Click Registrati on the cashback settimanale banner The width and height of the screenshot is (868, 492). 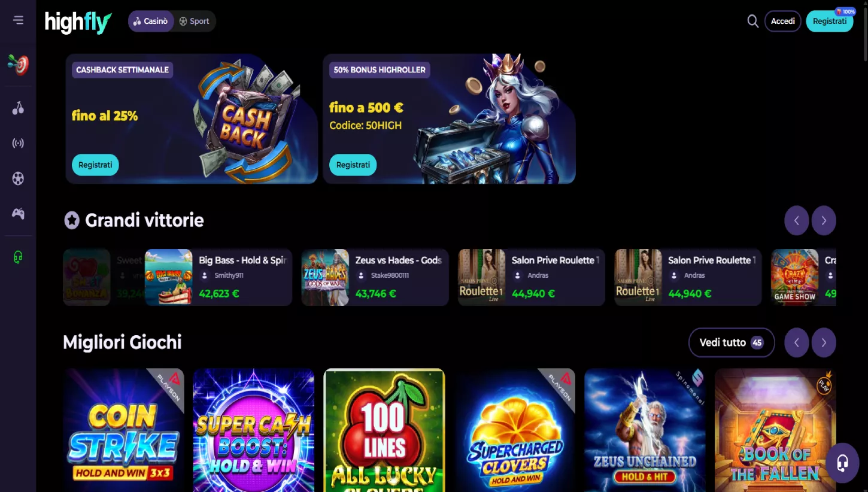[95, 165]
